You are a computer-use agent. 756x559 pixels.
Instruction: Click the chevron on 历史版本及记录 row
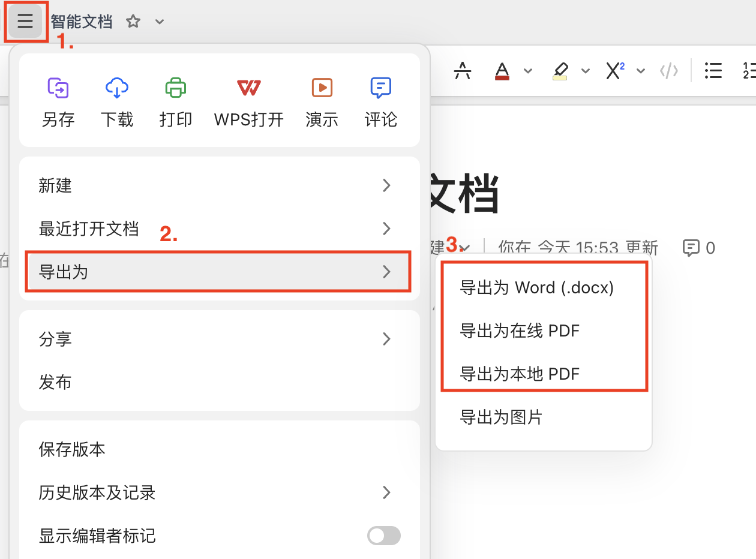click(x=386, y=492)
